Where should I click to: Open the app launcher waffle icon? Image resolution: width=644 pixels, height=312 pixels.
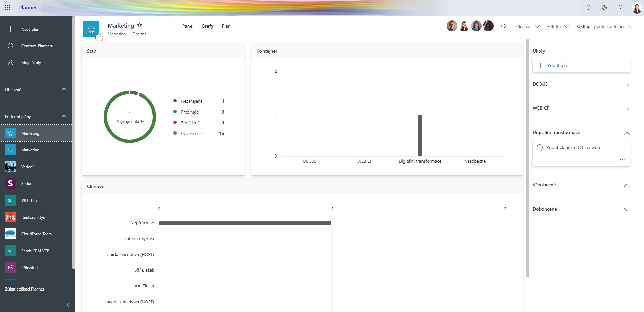click(7, 7)
